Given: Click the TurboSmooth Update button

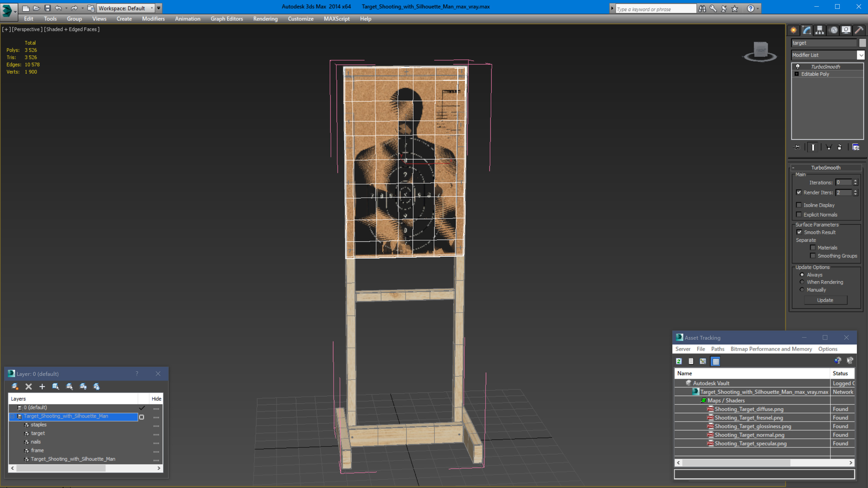Looking at the screenshot, I should 825,300.
